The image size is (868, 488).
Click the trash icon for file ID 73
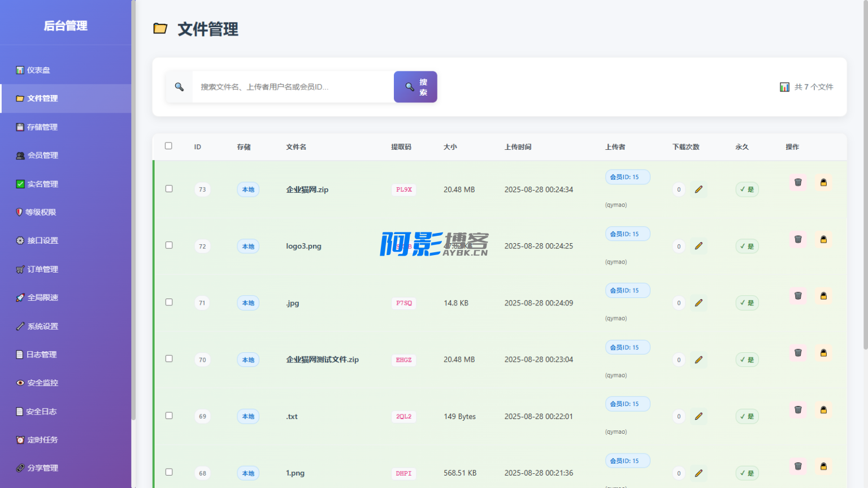coord(798,183)
